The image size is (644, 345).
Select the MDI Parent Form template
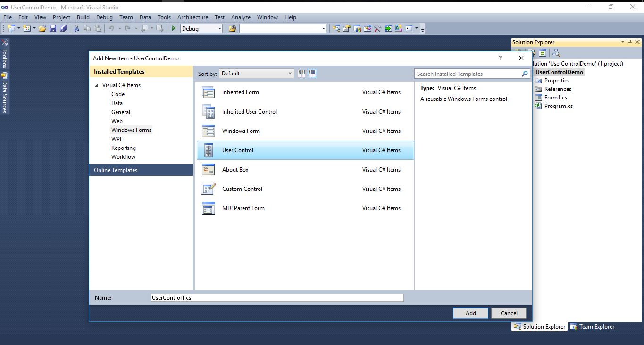coord(305,208)
